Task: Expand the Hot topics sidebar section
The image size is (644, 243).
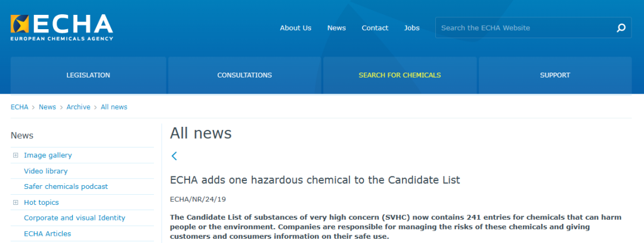Action: (16, 202)
